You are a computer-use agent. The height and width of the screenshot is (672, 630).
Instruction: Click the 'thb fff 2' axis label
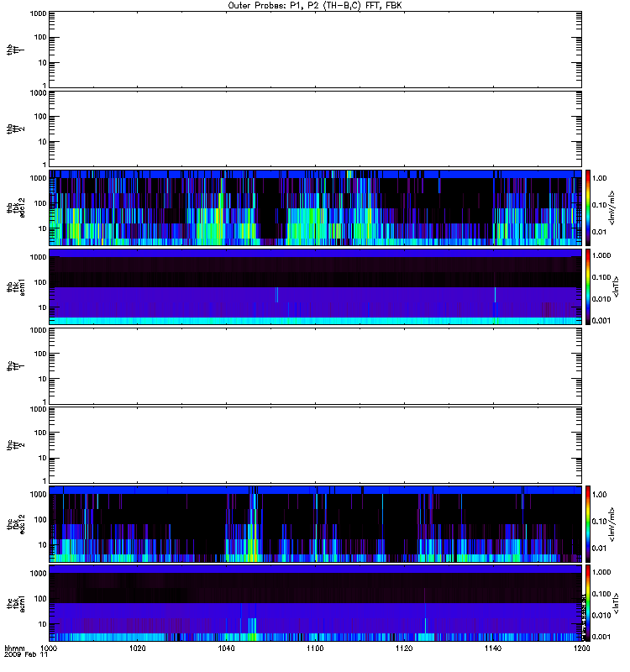[16, 129]
